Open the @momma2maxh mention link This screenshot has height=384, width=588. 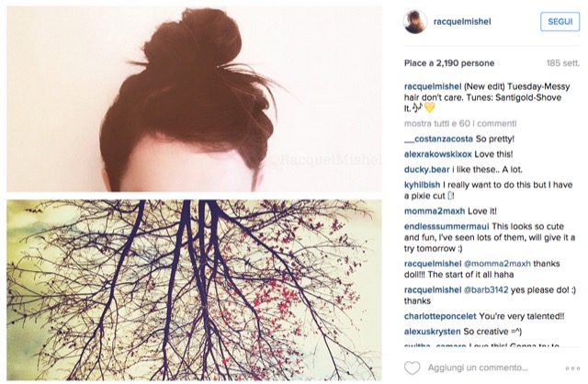tap(497, 264)
